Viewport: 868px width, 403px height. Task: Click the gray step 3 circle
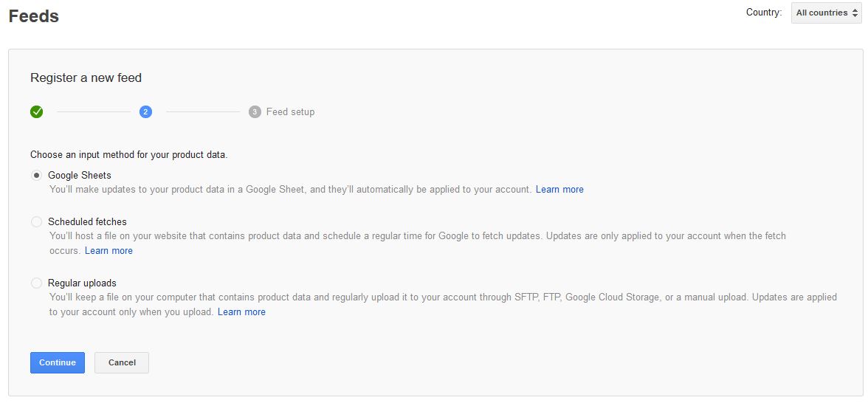[x=255, y=112]
